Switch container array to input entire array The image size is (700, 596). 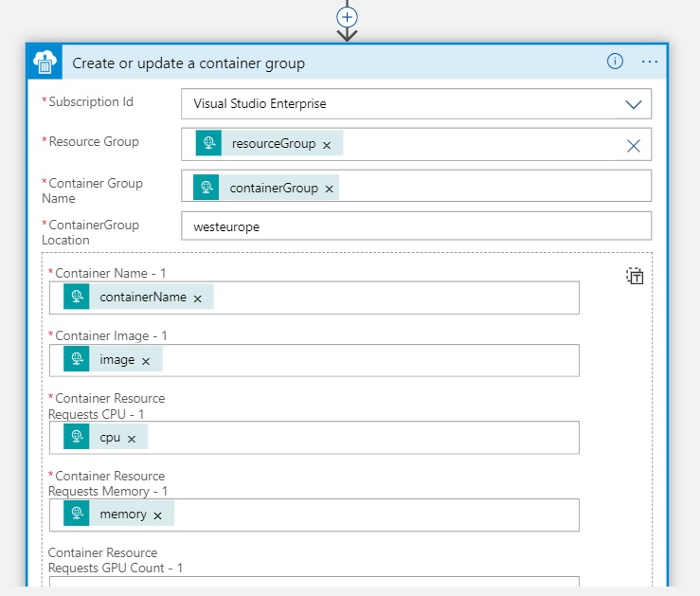pos(635,277)
